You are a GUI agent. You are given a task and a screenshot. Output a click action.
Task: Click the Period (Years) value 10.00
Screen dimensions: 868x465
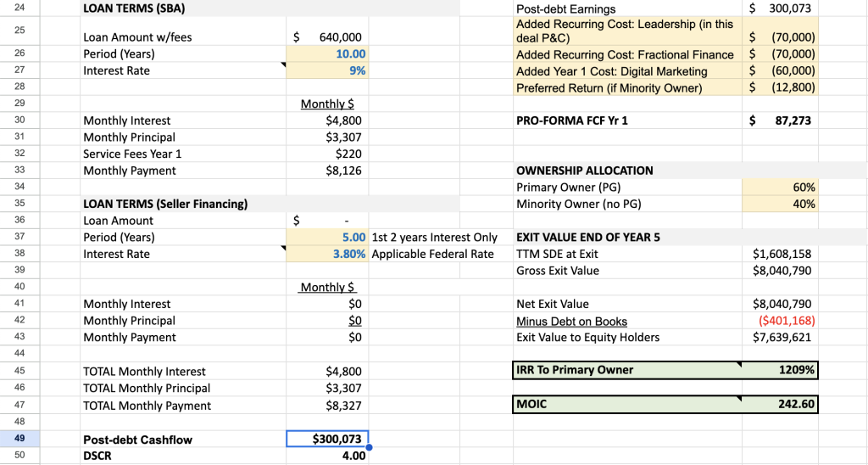tap(327, 53)
